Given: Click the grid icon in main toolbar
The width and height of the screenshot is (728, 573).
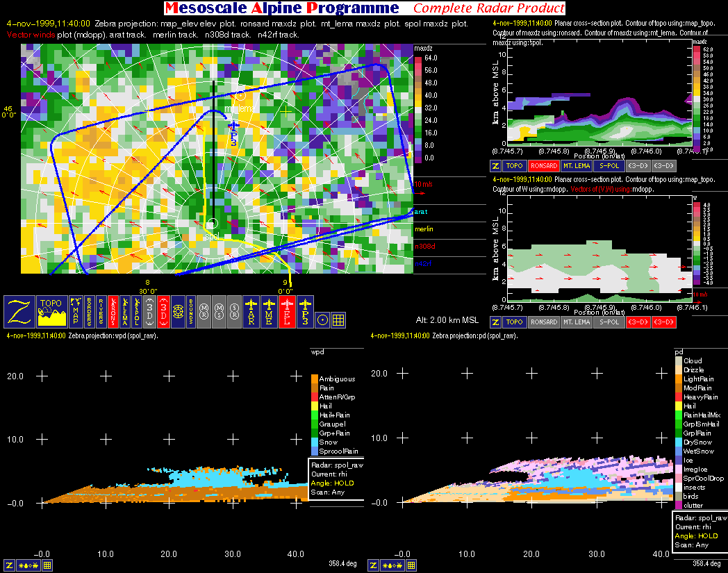Looking at the screenshot, I should coord(338,319).
